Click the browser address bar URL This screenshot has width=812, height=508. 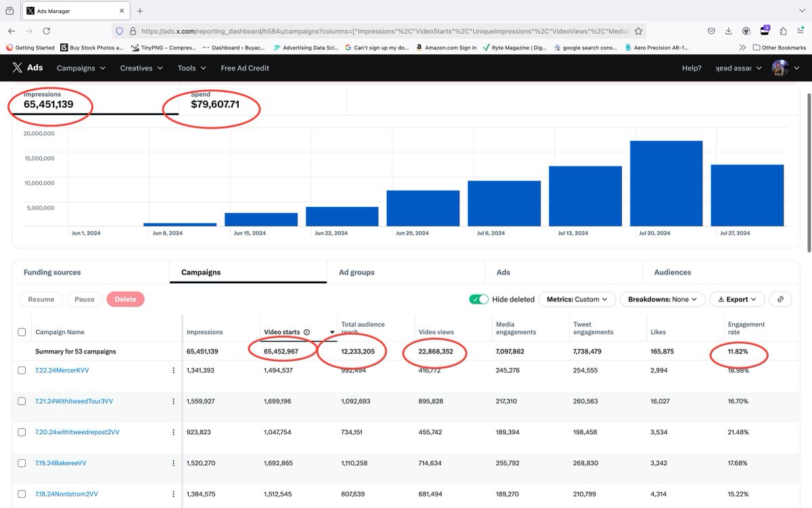pos(386,30)
